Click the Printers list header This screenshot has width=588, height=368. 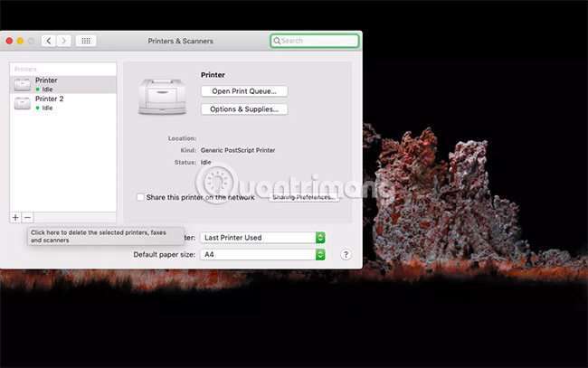[26, 70]
